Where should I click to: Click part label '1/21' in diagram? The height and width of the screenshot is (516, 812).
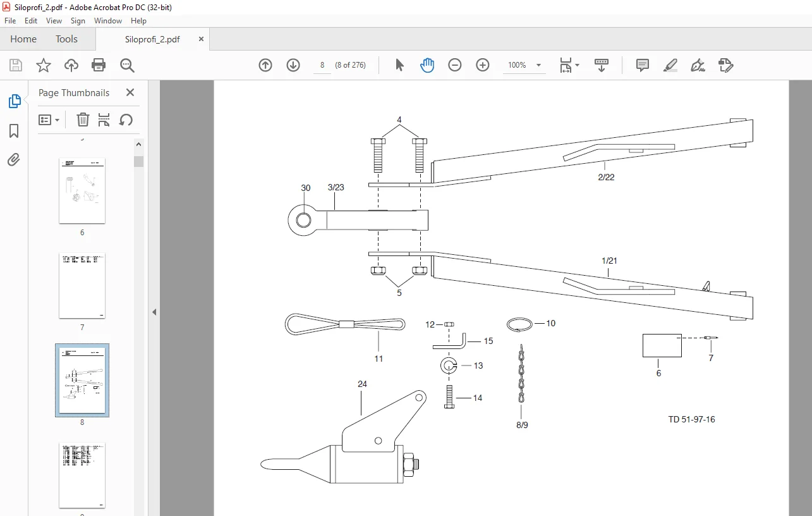(609, 261)
